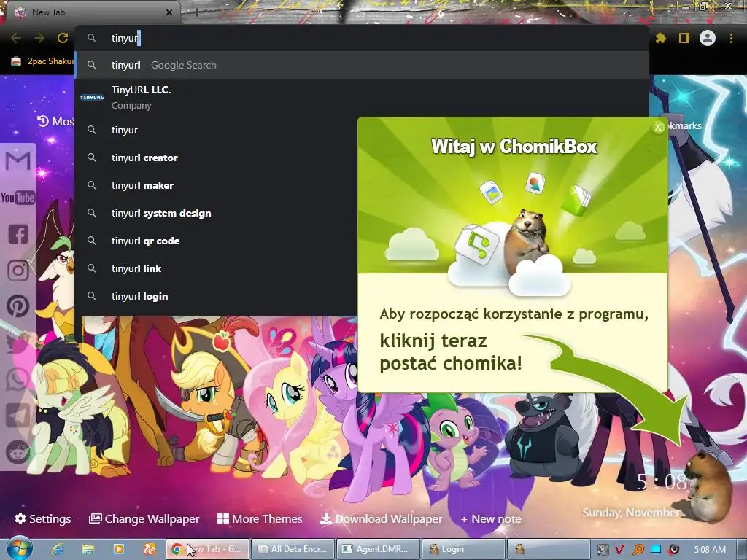Pick the 'tinyurl qr code' suggestion
The width and height of the screenshot is (747, 560).
(217, 241)
